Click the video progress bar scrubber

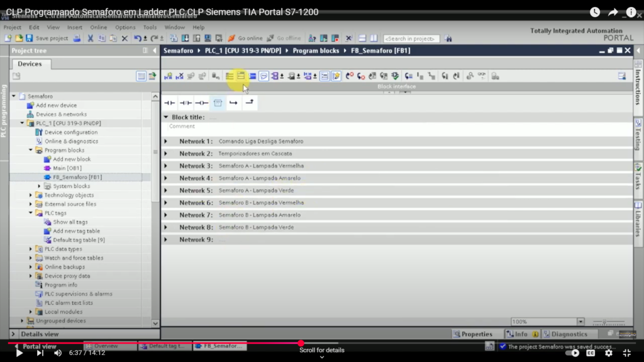(301, 343)
